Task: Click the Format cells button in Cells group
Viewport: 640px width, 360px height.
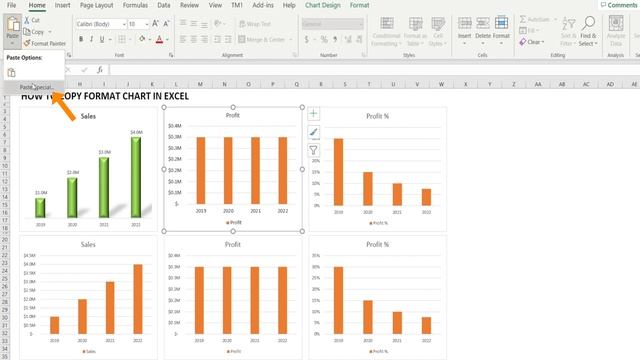Action: (501, 31)
